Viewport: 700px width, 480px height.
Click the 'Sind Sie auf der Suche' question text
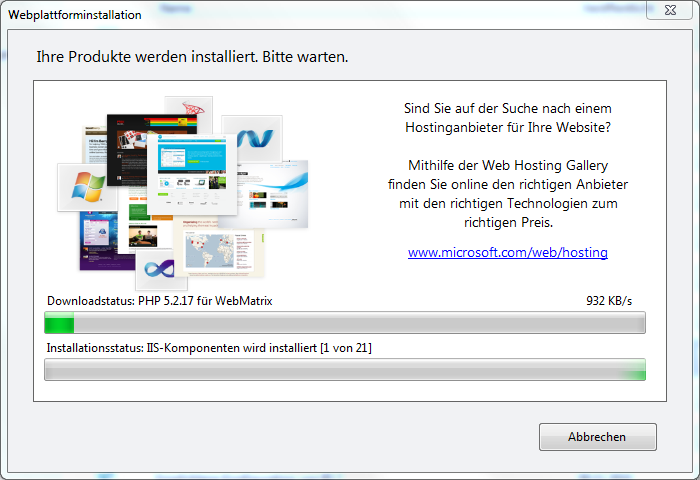[508, 118]
